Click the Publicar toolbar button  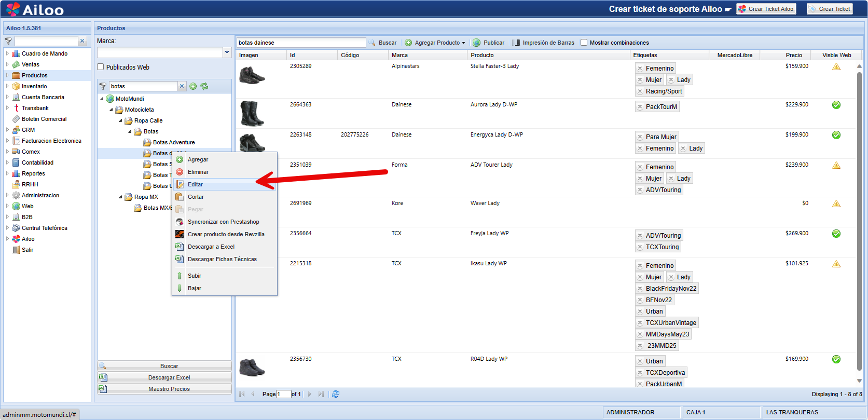(488, 43)
